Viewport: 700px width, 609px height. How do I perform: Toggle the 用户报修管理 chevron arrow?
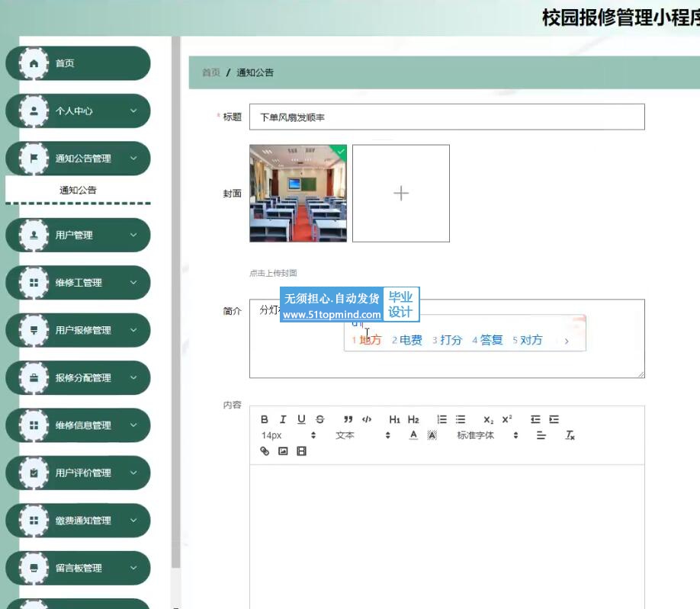[133, 330]
